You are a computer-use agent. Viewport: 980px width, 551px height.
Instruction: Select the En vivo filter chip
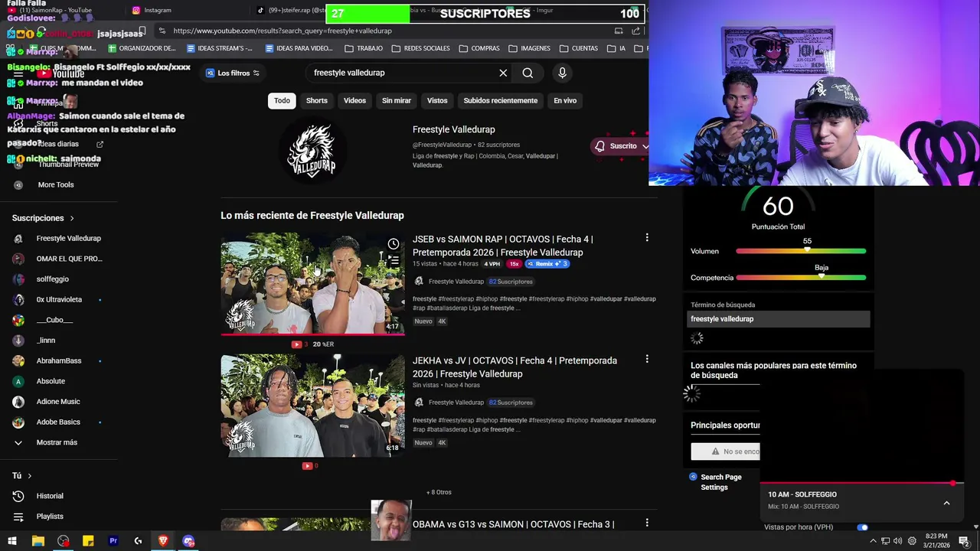[565, 100]
